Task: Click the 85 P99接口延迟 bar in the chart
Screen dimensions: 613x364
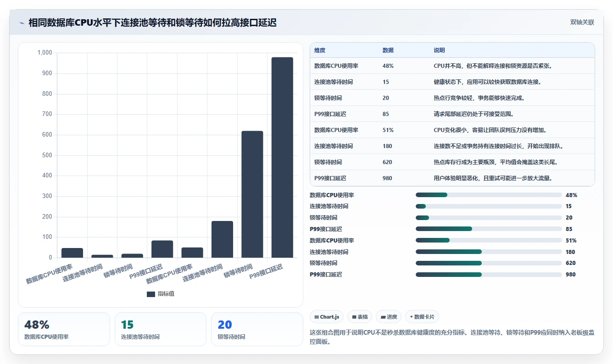Action: point(162,249)
